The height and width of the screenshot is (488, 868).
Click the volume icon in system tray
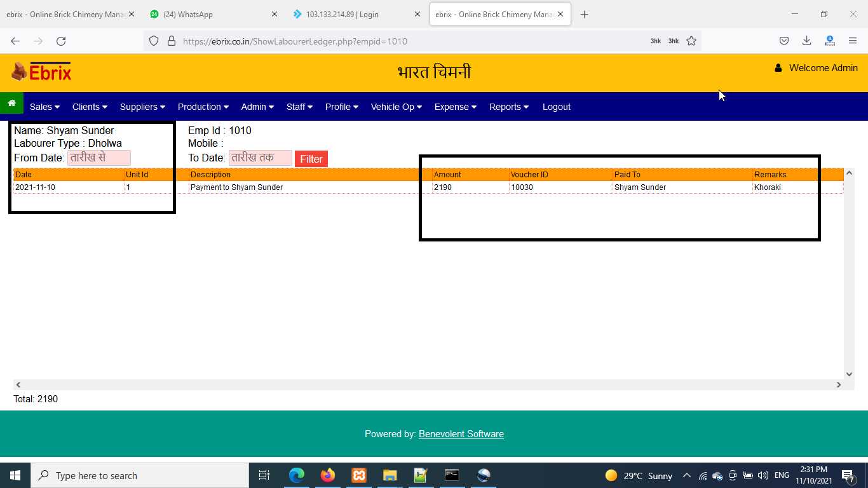pyautogui.click(x=763, y=475)
